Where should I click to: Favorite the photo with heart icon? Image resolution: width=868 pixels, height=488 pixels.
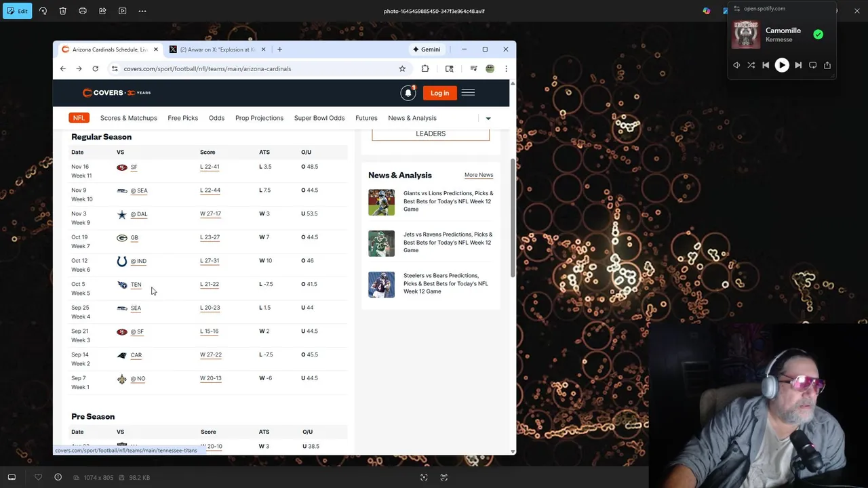[38, 477]
